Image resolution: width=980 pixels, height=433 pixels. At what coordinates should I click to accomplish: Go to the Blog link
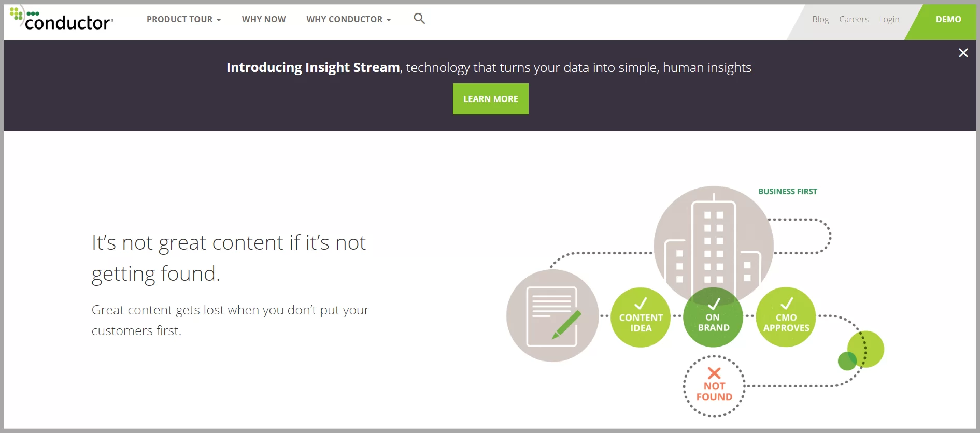point(820,19)
